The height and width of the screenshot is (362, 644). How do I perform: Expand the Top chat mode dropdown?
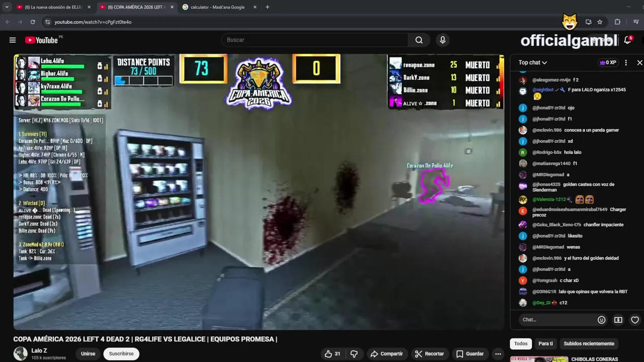point(533,62)
